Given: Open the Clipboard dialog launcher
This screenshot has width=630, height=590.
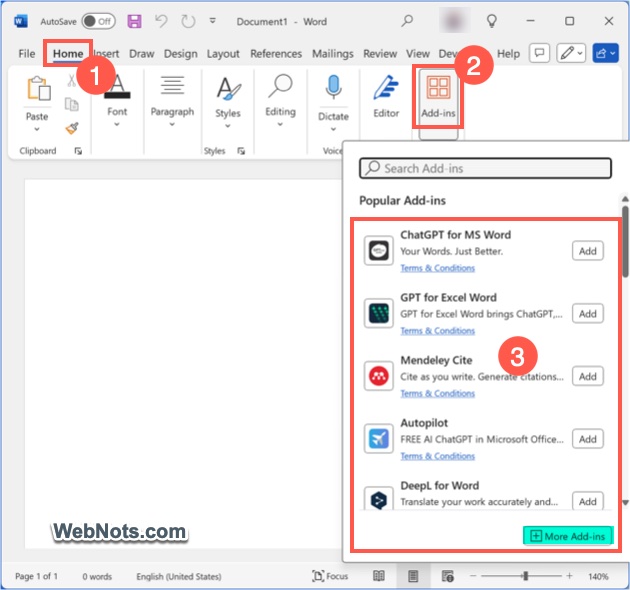Looking at the screenshot, I should (x=78, y=151).
